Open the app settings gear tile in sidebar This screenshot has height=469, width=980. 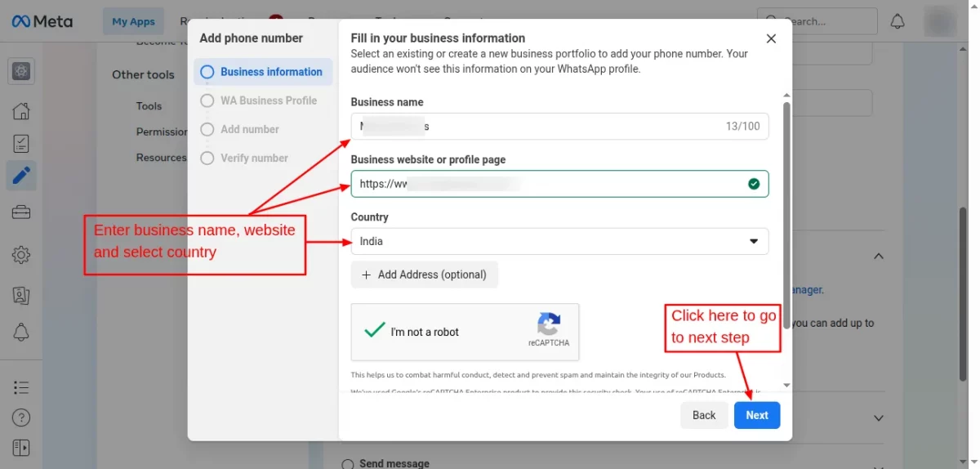21,71
